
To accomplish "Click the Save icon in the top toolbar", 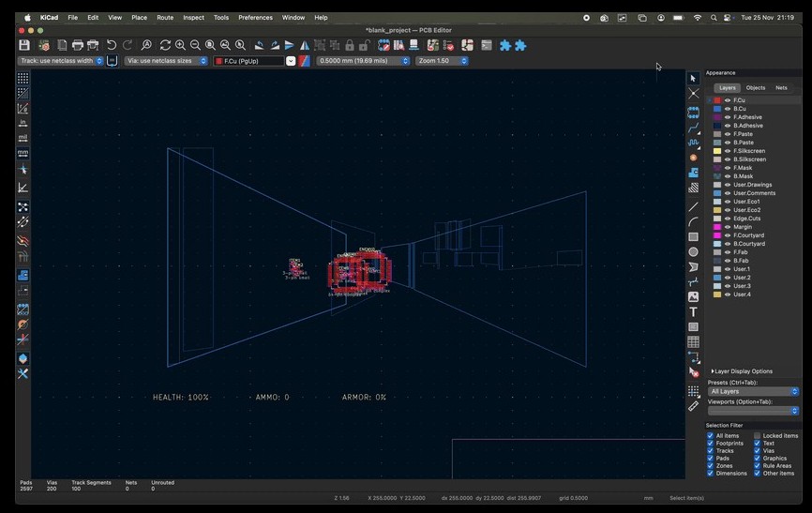I will pos(23,45).
